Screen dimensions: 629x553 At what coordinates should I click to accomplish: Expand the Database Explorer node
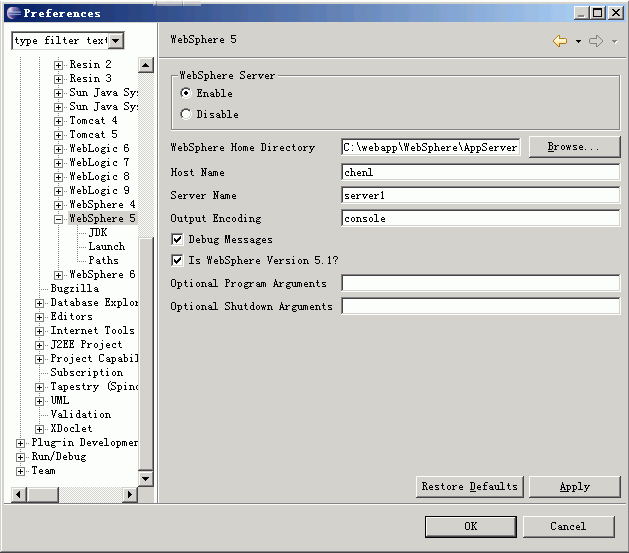[x=39, y=303]
